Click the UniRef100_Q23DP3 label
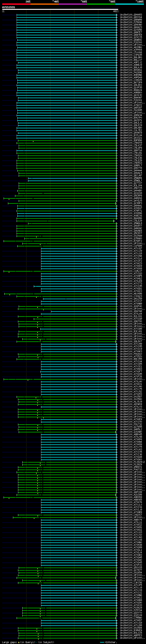The height and width of the screenshot is (644, 146). (x=131, y=203)
